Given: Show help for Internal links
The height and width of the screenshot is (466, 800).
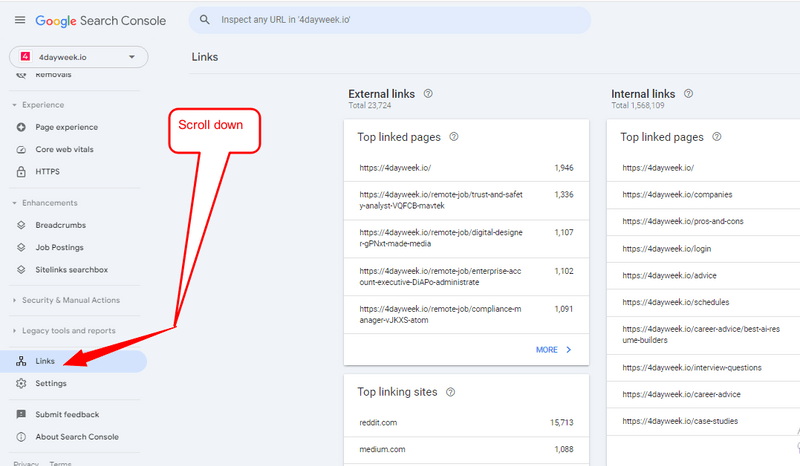Looking at the screenshot, I should [x=688, y=93].
